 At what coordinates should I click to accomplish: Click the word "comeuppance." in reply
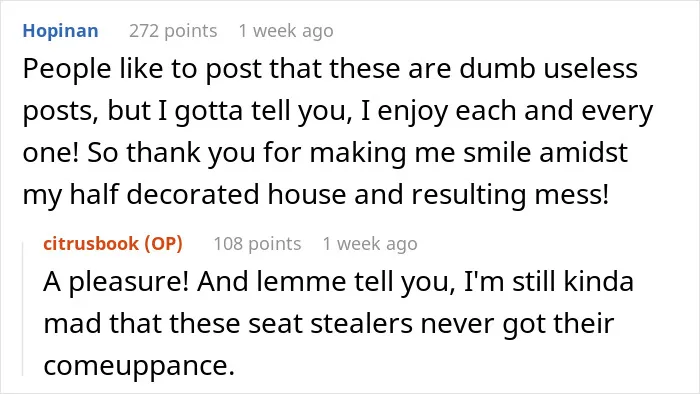(139, 367)
